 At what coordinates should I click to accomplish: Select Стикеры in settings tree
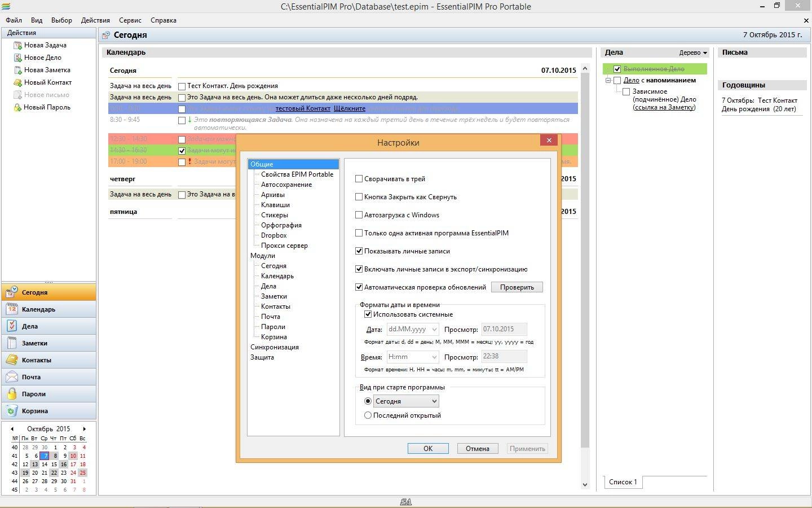(275, 215)
